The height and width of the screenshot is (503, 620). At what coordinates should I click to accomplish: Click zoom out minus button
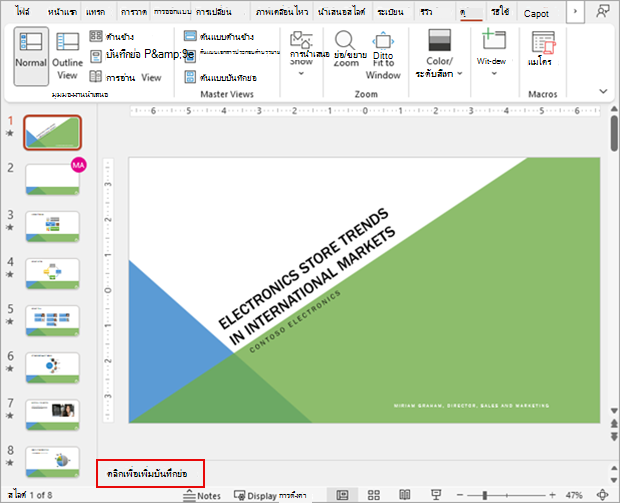click(x=459, y=495)
